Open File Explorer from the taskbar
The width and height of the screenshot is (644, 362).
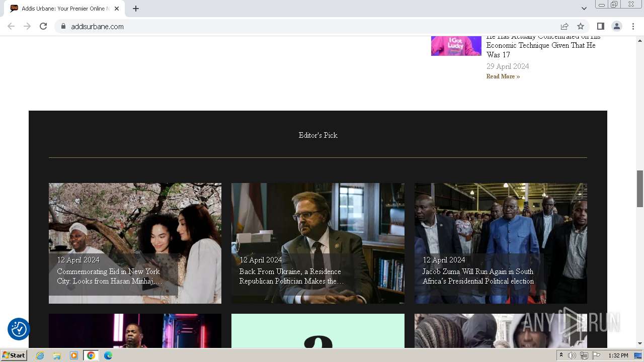pos(57,355)
